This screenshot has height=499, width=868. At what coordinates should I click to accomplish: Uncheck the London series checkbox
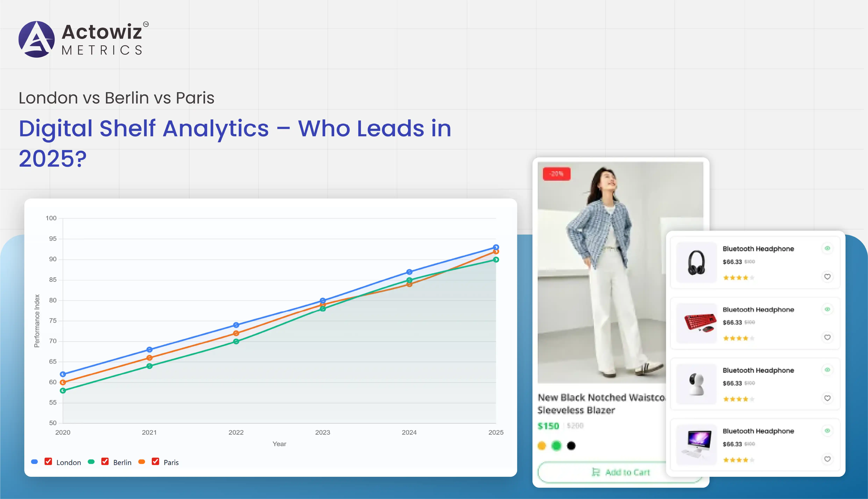coord(48,462)
